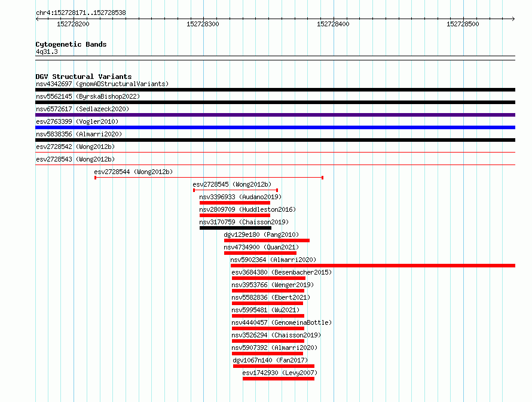Viewport: 532px width, 402px height.
Task: Click the purple bar under nsv6572617
Action: [275, 115]
